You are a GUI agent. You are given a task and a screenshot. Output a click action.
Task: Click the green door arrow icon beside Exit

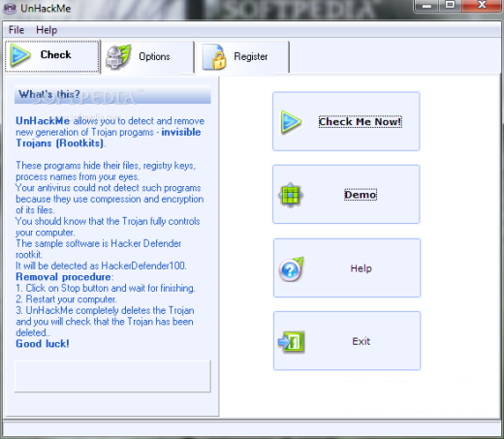(292, 342)
